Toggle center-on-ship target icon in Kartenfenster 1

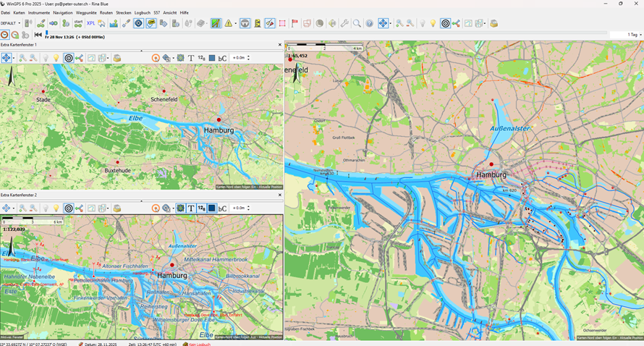69,58
